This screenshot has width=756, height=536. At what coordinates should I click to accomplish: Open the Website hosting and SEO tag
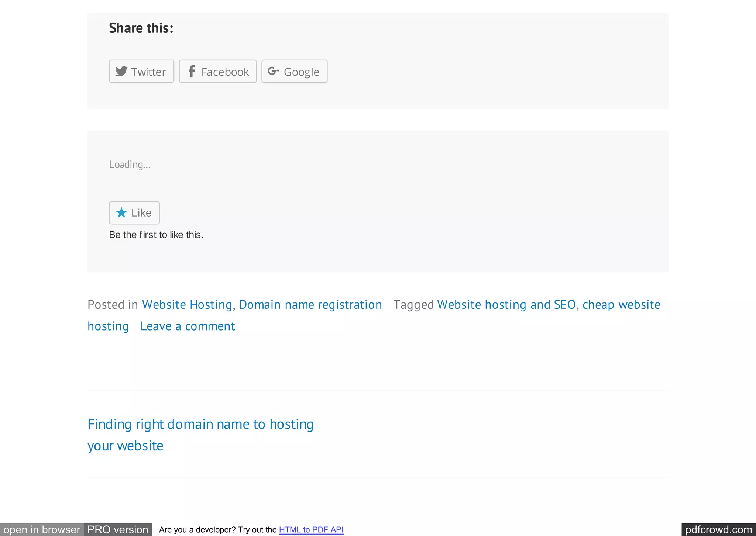[506, 305]
